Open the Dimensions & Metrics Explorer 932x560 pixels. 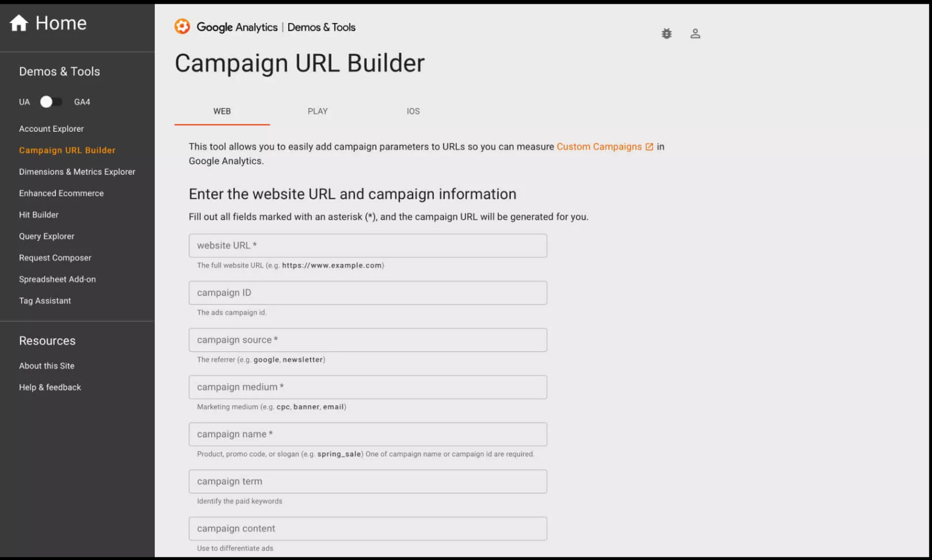pos(77,172)
